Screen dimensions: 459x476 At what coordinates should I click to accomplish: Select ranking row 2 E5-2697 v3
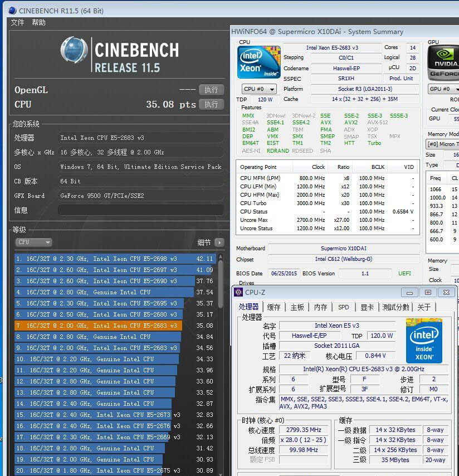coord(115,270)
